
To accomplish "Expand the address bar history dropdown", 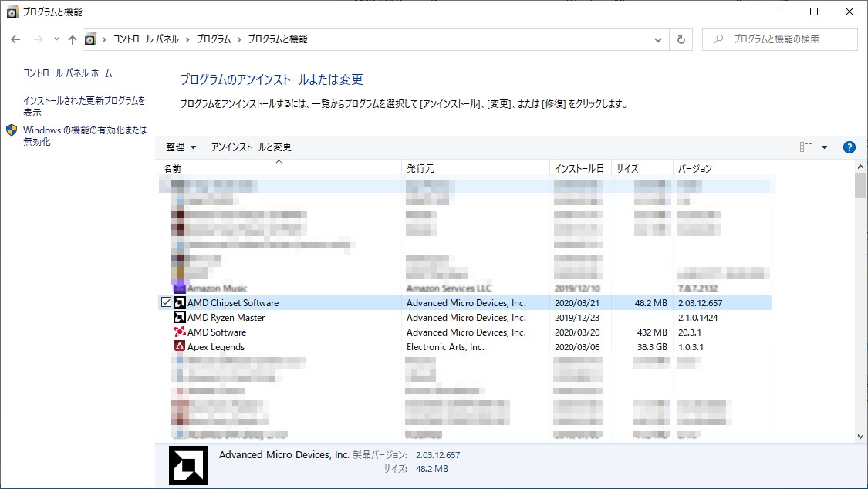I will click(657, 39).
